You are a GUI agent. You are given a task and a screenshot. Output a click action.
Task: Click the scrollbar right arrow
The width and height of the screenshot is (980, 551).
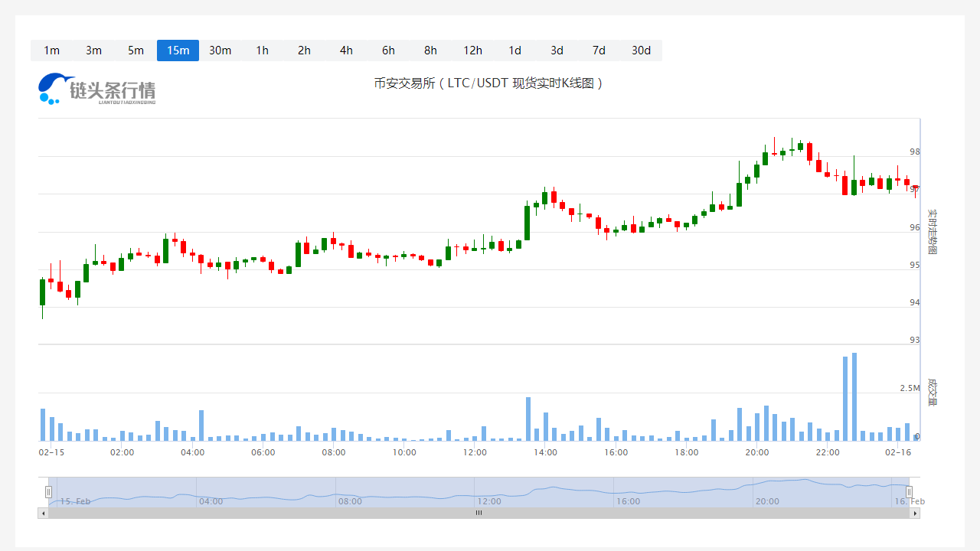915,514
